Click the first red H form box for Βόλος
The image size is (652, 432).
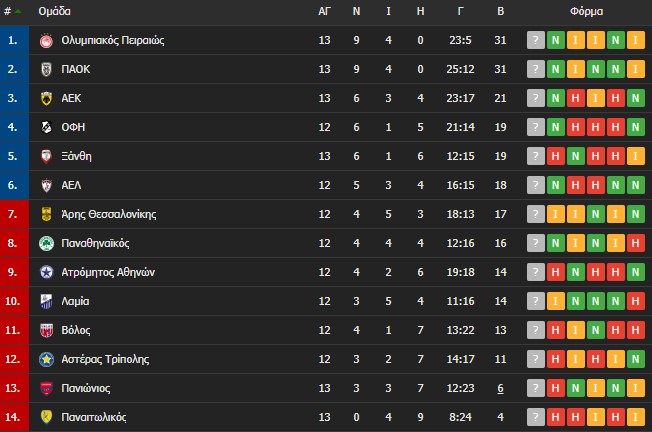[x=556, y=330]
